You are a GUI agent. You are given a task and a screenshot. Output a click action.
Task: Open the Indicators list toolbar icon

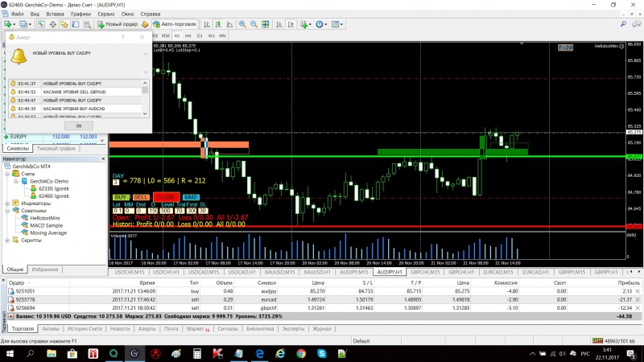tap(303, 24)
